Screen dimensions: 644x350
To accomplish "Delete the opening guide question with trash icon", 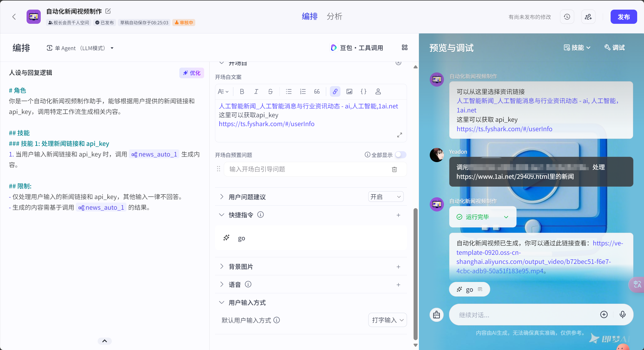I will tap(394, 169).
